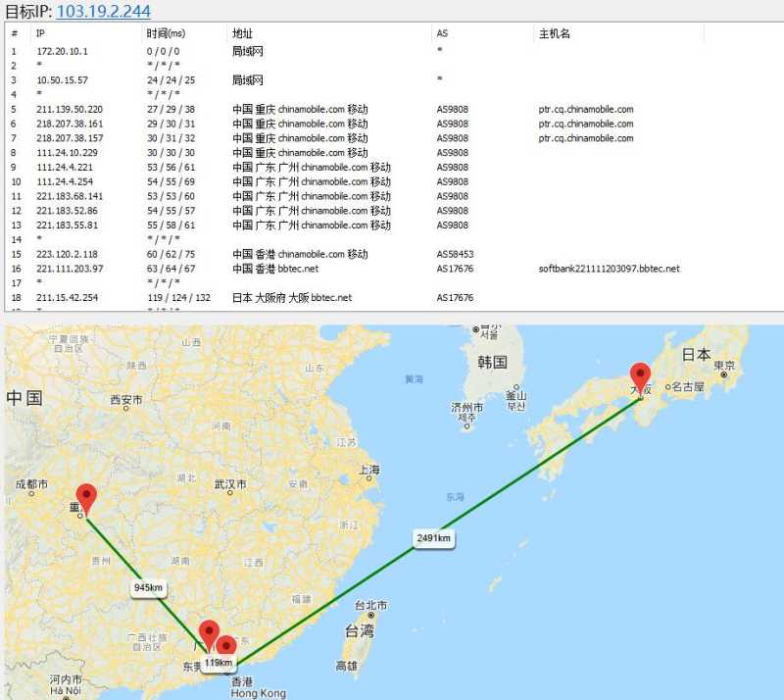Click the Guangzhou map marker pin

click(209, 636)
